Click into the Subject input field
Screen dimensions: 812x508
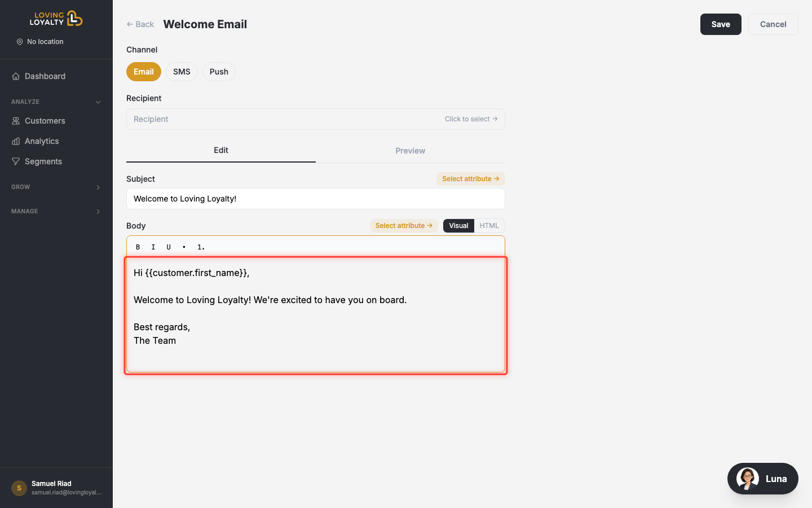pos(316,199)
